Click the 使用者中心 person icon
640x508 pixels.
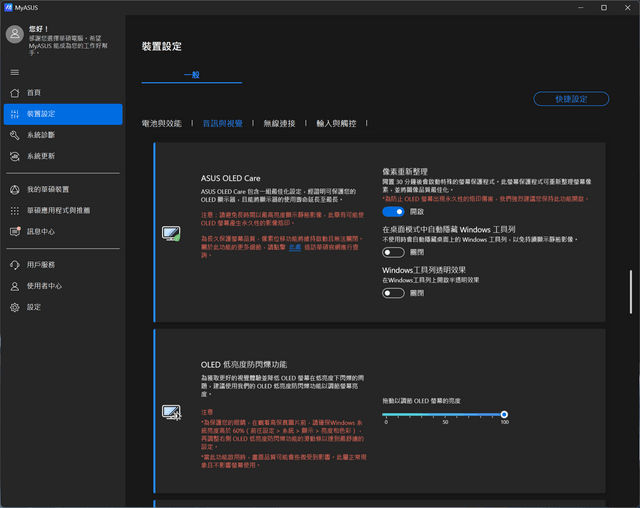[15, 286]
